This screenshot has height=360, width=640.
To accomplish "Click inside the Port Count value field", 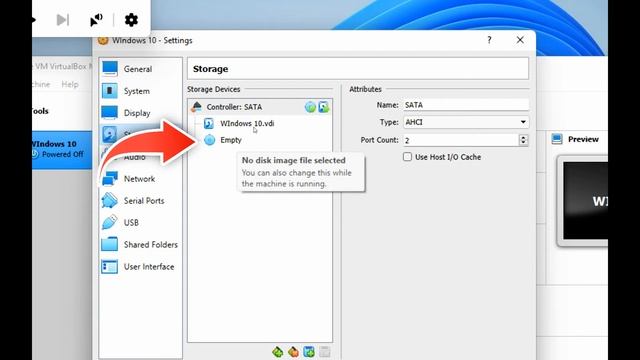I will [x=460, y=140].
